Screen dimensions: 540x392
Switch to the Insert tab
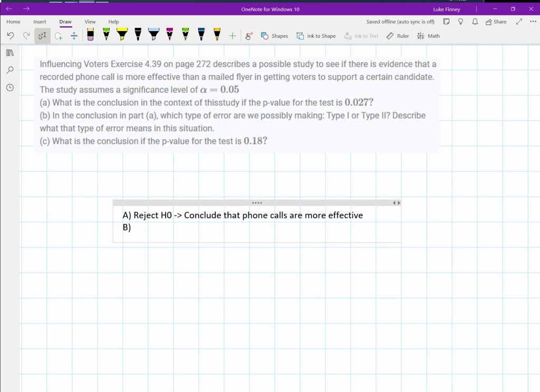tap(40, 22)
